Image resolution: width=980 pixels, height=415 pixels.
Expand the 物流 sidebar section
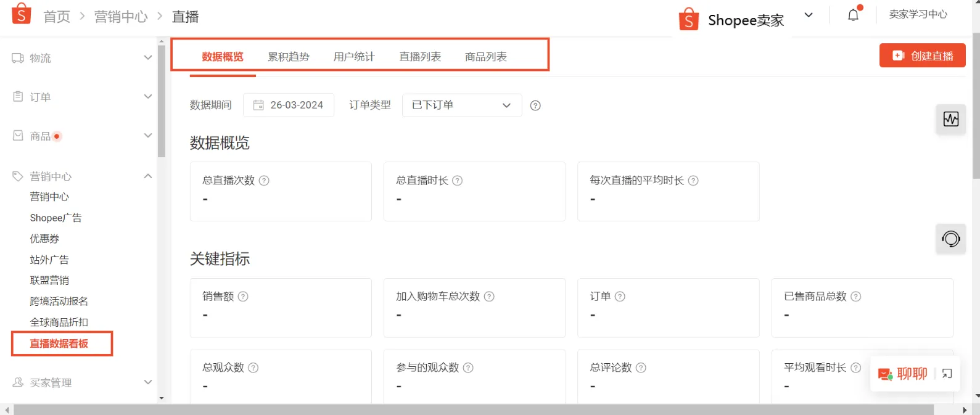click(x=147, y=58)
